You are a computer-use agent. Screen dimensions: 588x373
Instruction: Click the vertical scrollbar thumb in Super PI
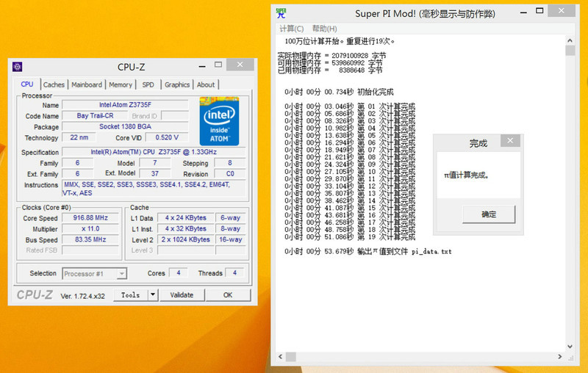click(x=570, y=51)
